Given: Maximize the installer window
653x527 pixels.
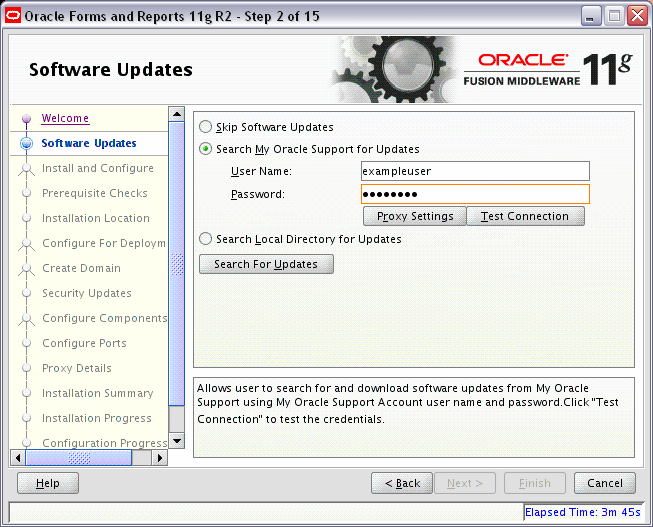Looking at the screenshot, I should pos(614,16).
